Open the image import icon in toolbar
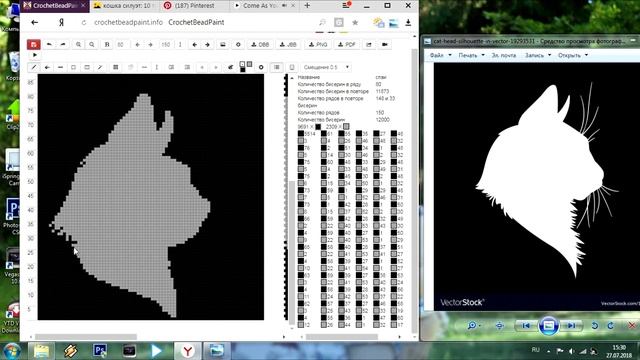 click(x=223, y=44)
